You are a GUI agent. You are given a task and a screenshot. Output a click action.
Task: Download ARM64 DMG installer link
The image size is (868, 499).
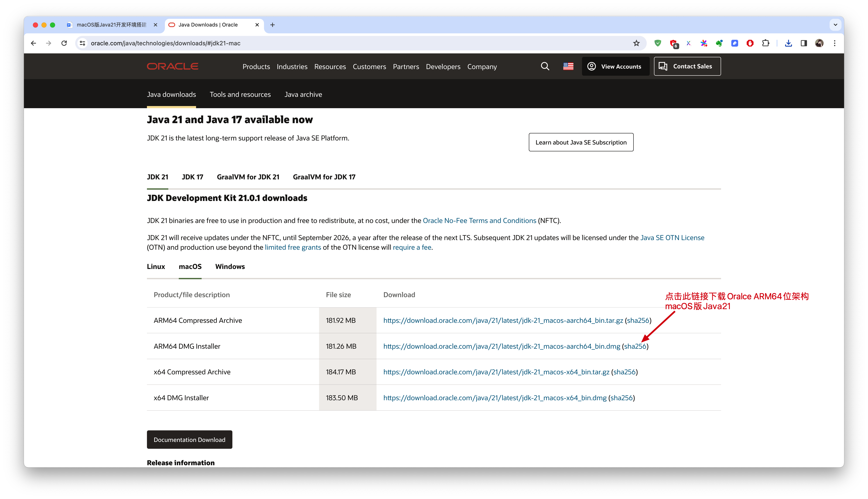pyautogui.click(x=501, y=346)
